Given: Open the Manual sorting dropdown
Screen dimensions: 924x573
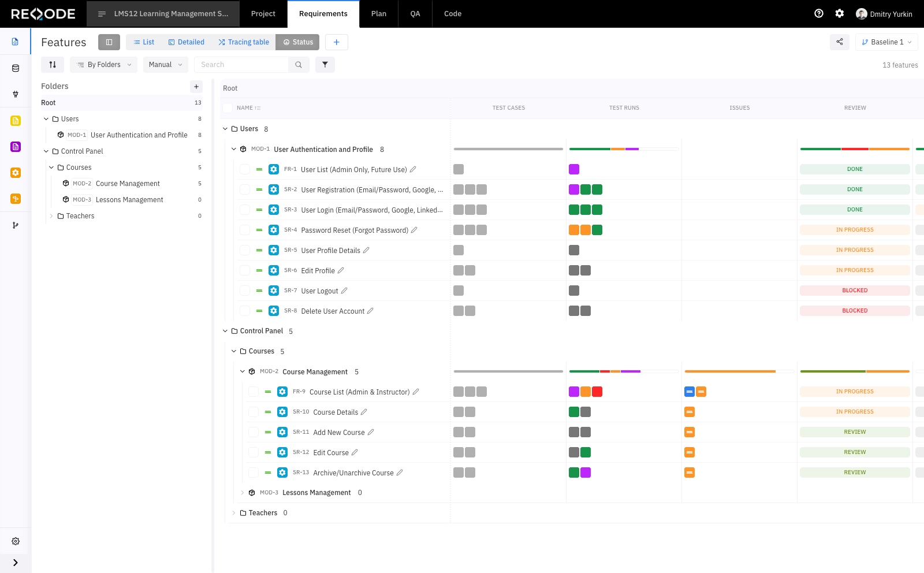Looking at the screenshot, I should pyautogui.click(x=165, y=65).
